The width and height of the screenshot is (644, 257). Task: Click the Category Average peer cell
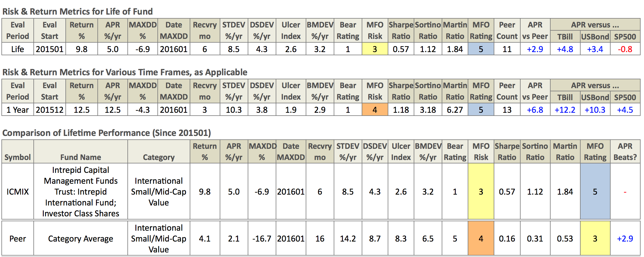[x=81, y=238]
